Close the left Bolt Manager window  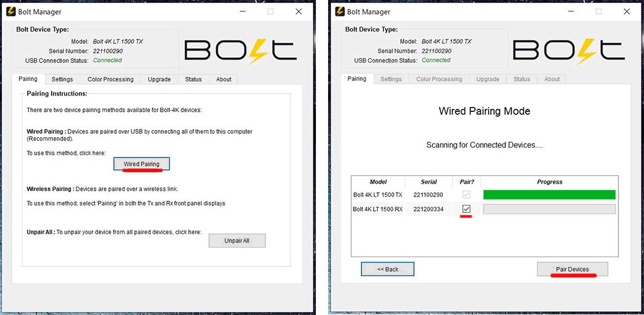click(x=298, y=12)
